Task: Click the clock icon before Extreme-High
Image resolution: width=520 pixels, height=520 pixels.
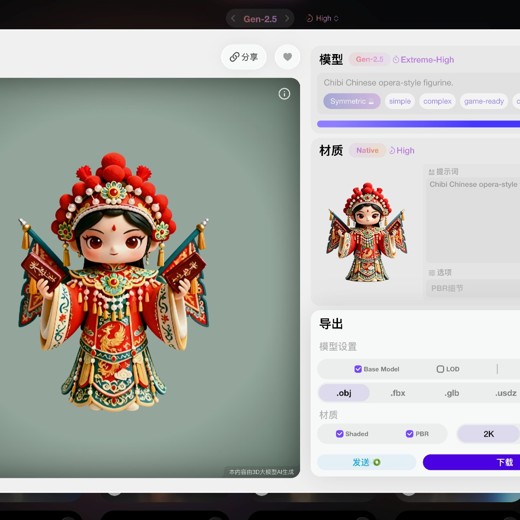Action: [x=396, y=60]
